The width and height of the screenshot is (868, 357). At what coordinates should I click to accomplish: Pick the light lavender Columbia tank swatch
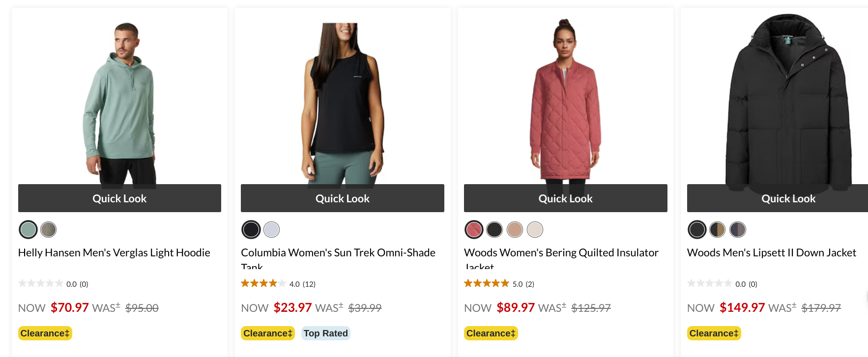tap(271, 229)
